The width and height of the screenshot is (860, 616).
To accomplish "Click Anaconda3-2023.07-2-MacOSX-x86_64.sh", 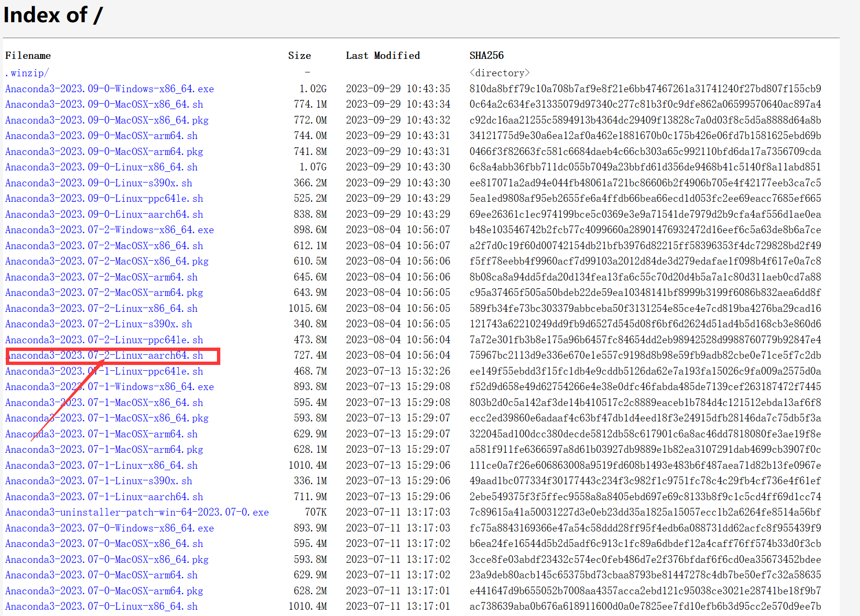I will tap(104, 246).
